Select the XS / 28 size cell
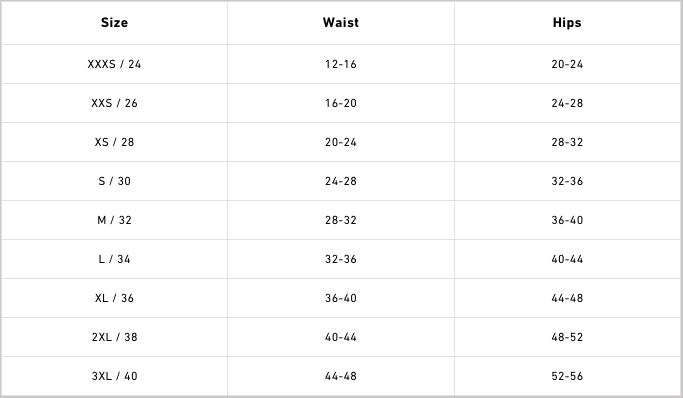683x398 pixels. (114, 142)
